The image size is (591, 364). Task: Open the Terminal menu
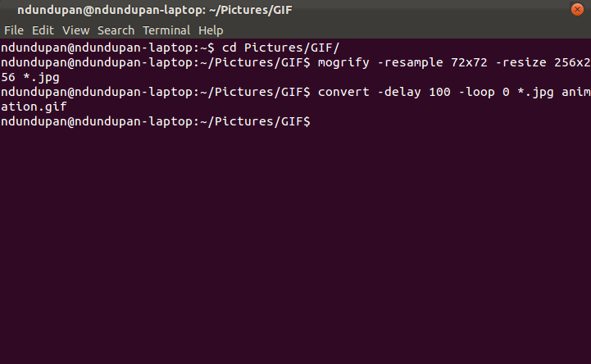point(166,30)
